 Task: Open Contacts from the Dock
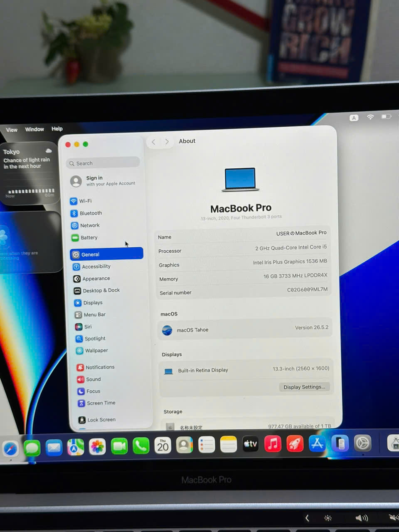tap(185, 445)
